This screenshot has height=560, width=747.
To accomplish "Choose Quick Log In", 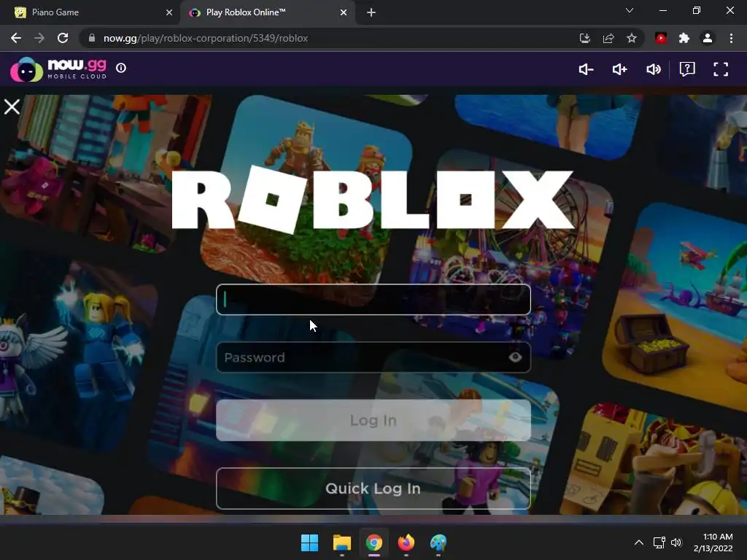I will pyautogui.click(x=373, y=489).
